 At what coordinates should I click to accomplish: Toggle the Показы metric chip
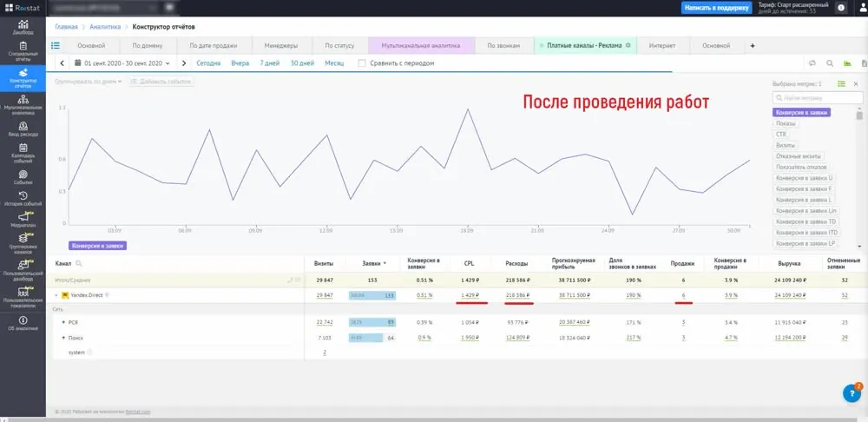pos(785,123)
